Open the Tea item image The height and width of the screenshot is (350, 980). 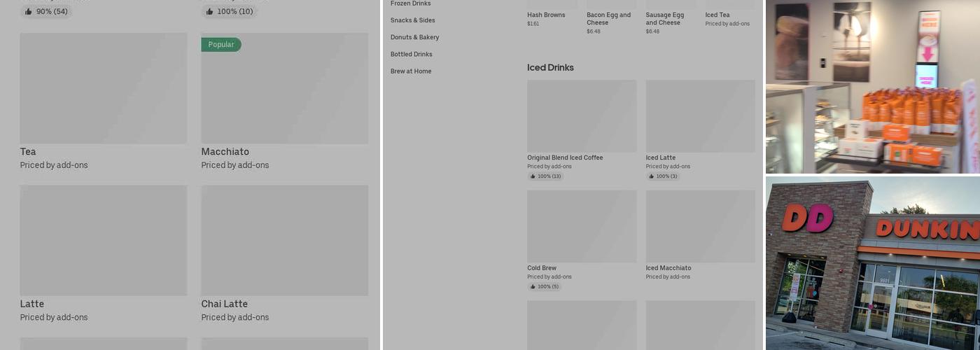click(x=104, y=88)
